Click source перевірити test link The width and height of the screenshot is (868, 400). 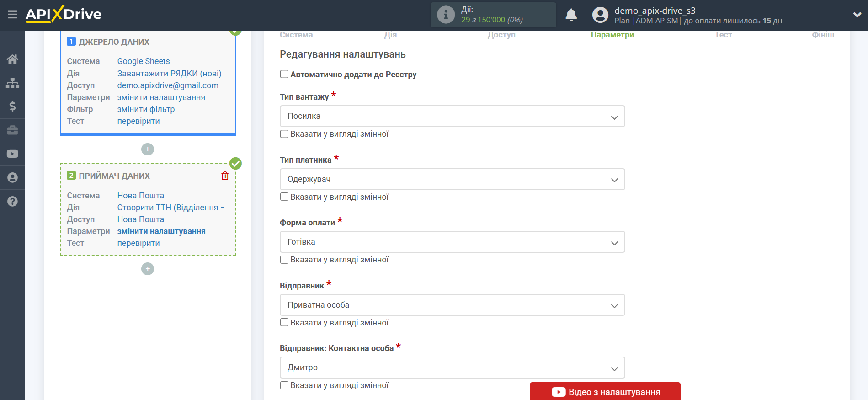tap(138, 121)
